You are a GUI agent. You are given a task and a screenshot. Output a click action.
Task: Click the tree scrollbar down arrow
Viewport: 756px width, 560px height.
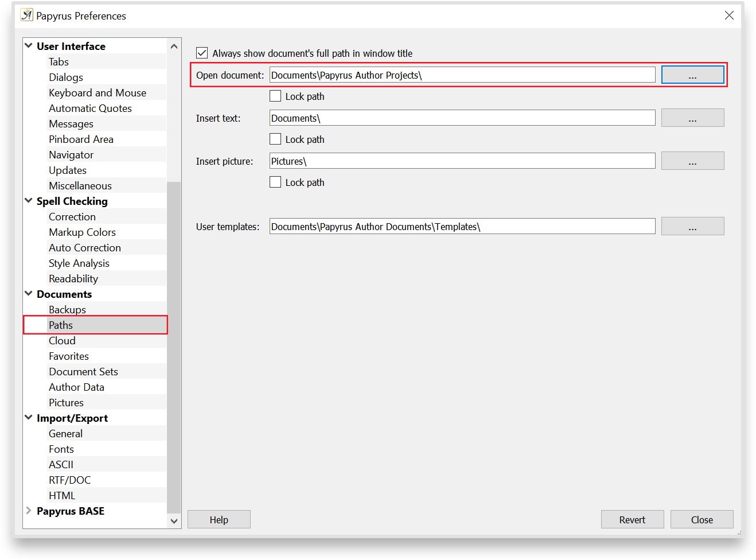click(174, 521)
